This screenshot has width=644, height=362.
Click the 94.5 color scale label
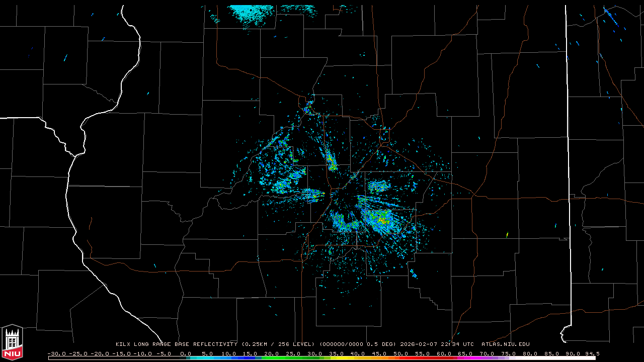pos(592,353)
